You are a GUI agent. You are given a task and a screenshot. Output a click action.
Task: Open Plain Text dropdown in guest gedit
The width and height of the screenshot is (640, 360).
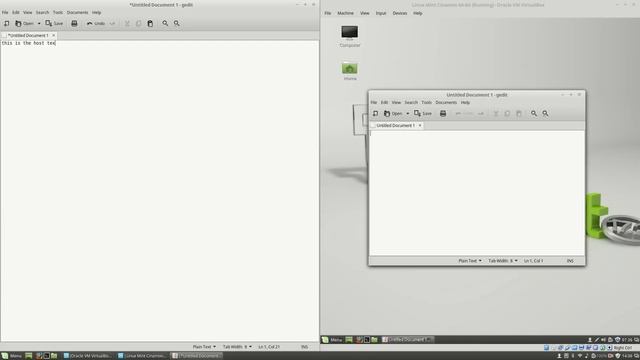tap(470, 260)
